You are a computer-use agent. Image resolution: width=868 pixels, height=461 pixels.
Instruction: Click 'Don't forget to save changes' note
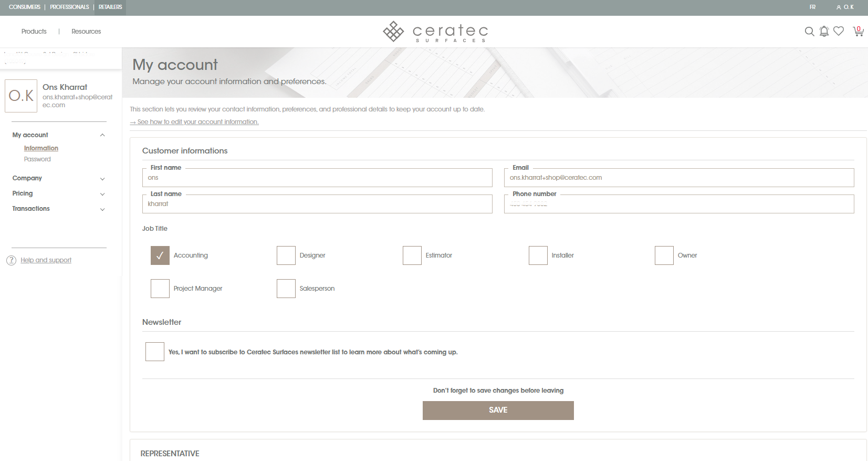click(x=498, y=391)
